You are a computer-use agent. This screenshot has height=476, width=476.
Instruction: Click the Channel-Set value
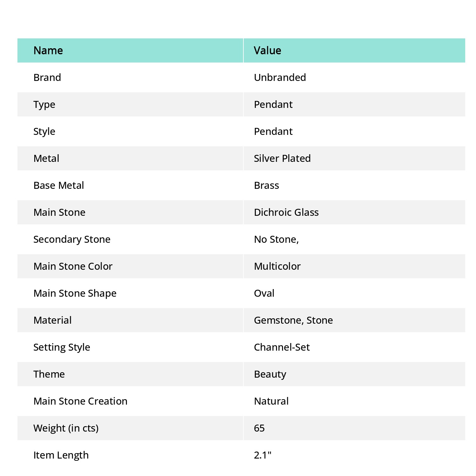point(282,347)
